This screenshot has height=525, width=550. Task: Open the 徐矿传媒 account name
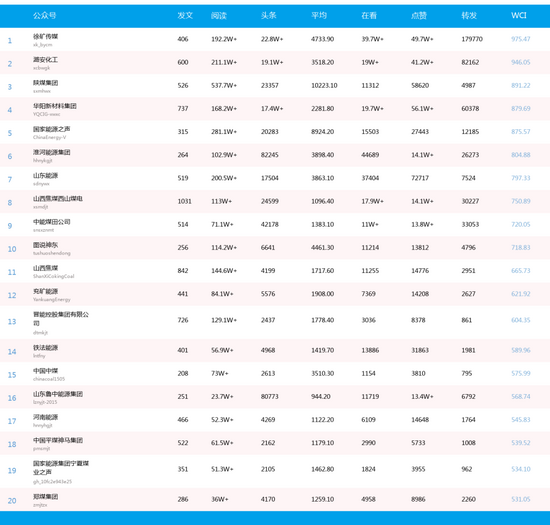pos(46,36)
